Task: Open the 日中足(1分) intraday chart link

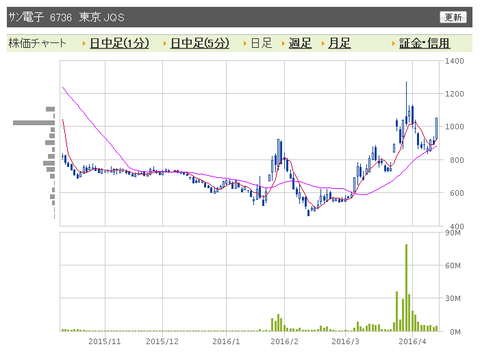Action: [x=119, y=43]
